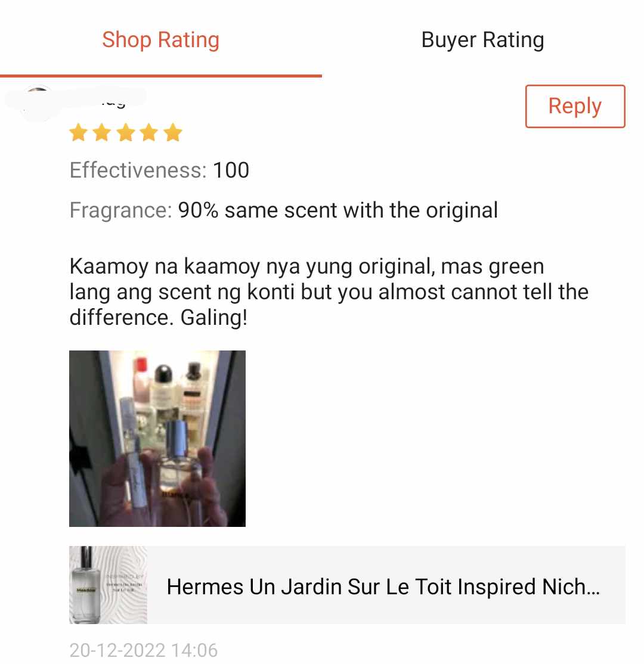Image resolution: width=644 pixels, height=664 pixels.
Task: Switch to the Shop Rating tab
Action: click(160, 40)
